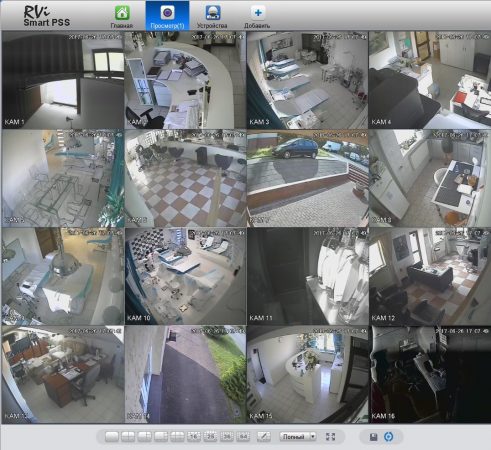Viewport: 491px width, 450px height.
Task: Select office desk camera 13 feed
Action: pyautogui.click(x=63, y=374)
